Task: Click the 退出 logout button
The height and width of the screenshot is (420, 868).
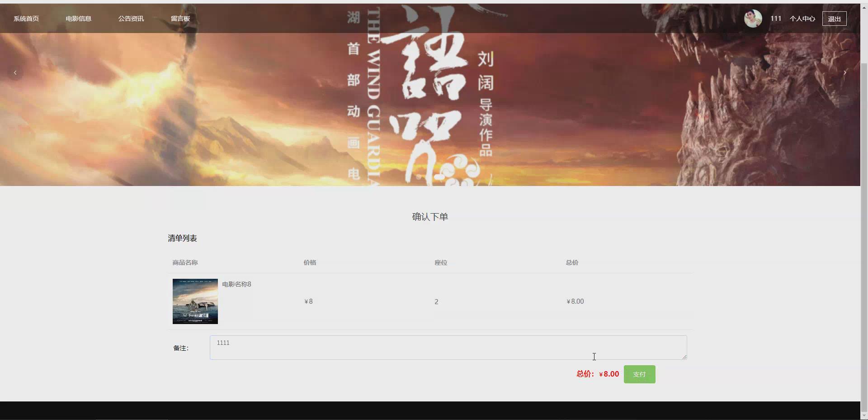Action: (834, 19)
